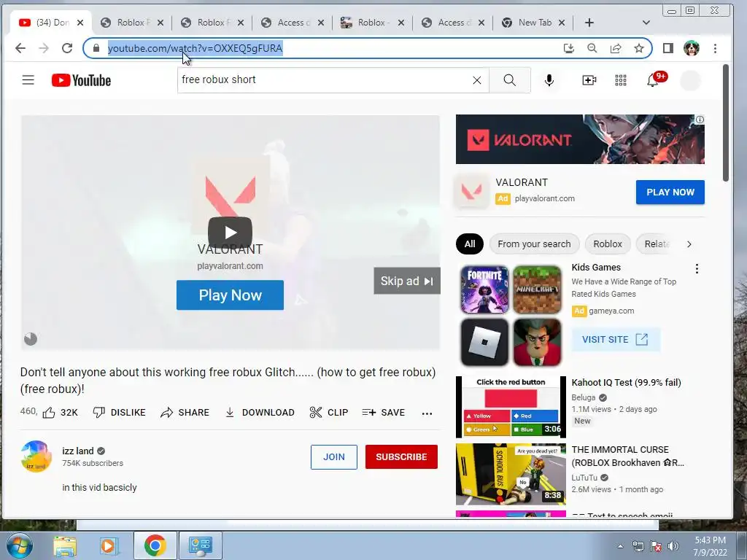The width and height of the screenshot is (747, 560).
Task: Open the ad info icon on Valorant banner
Action: [x=700, y=120]
